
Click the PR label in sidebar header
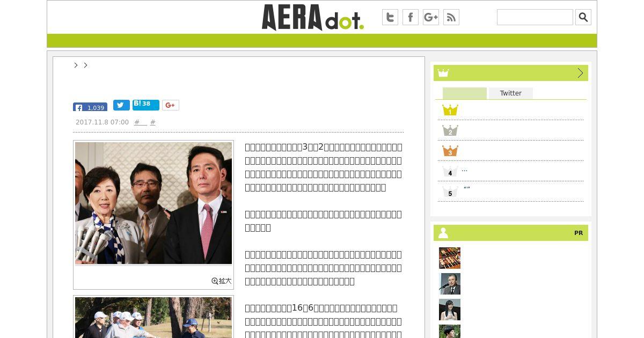(x=579, y=233)
